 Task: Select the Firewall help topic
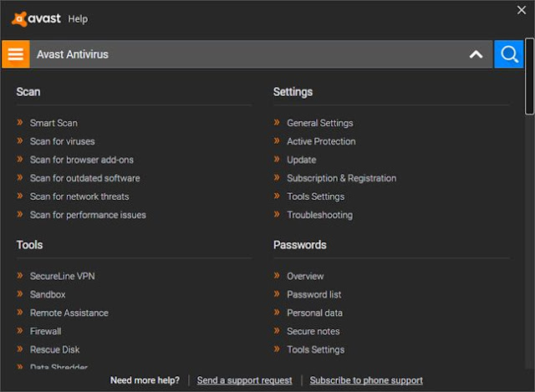point(45,331)
